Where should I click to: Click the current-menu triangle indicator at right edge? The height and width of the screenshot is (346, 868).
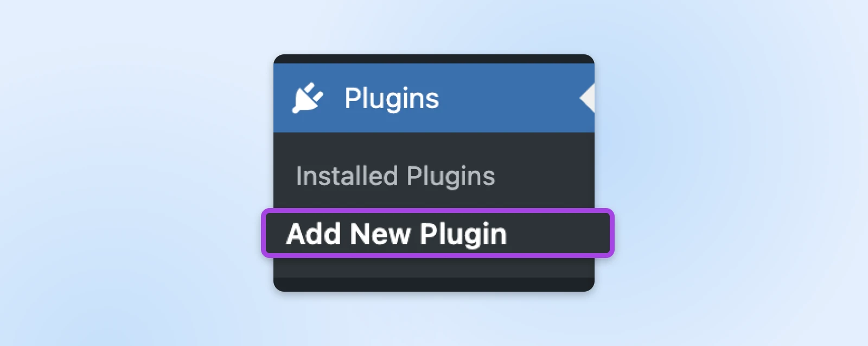587,98
